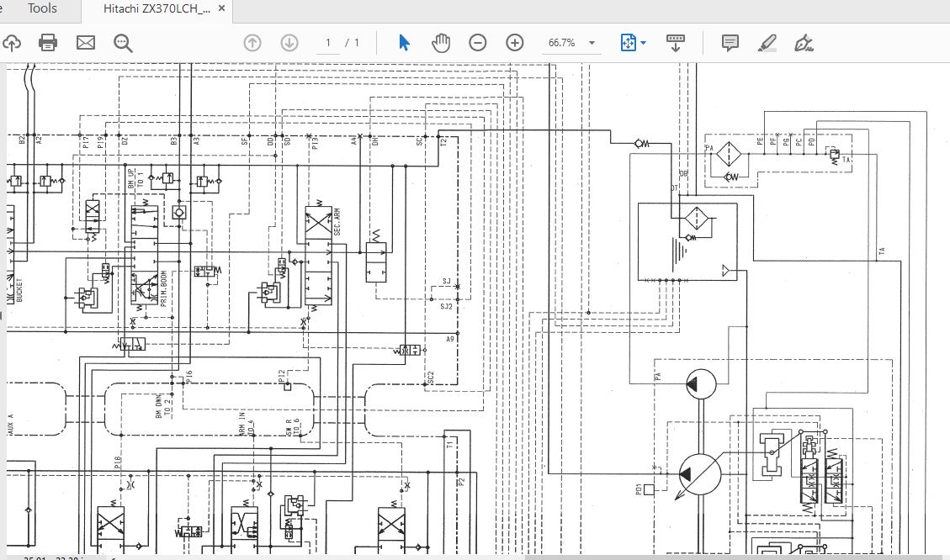The height and width of the screenshot is (560, 950).
Task: Enable the text Selection tool
Action: point(405,42)
